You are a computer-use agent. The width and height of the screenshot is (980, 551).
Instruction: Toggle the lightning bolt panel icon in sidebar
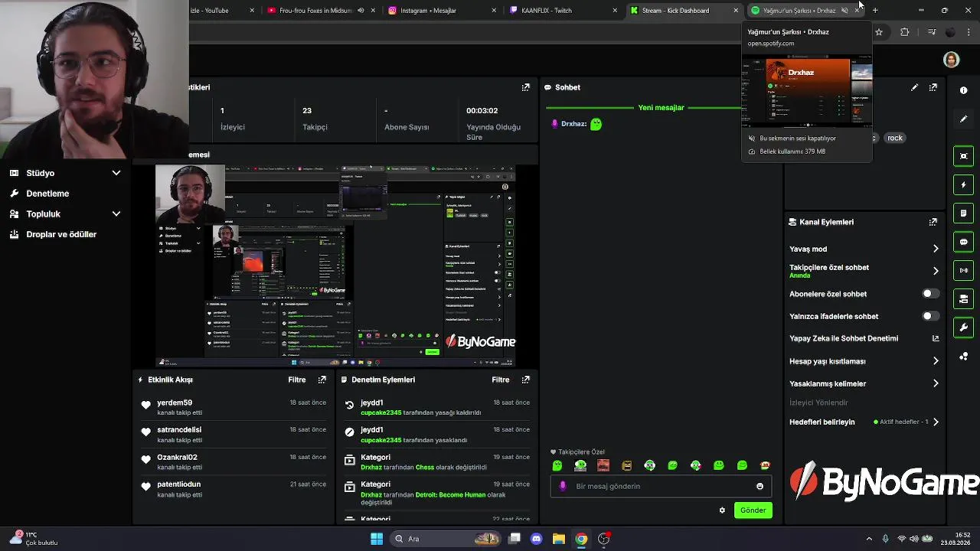(963, 184)
